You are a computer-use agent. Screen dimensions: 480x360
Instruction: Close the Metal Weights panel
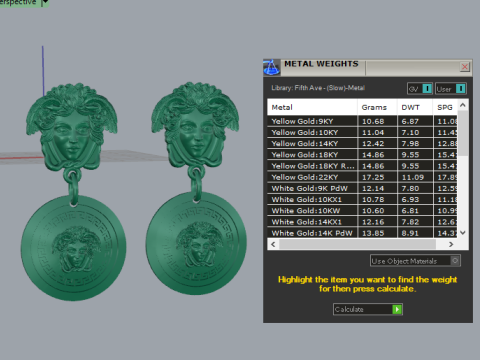coord(465,67)
